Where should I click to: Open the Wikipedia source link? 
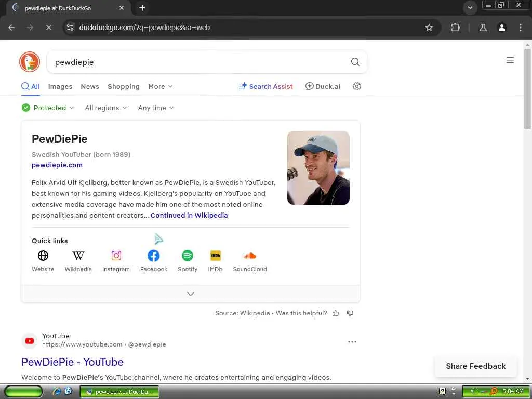255,313
